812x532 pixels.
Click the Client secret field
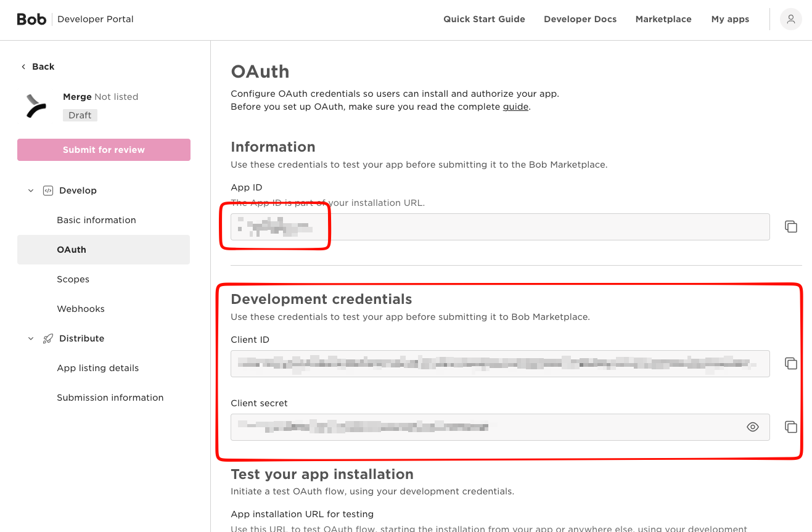(x=500, y=427)
